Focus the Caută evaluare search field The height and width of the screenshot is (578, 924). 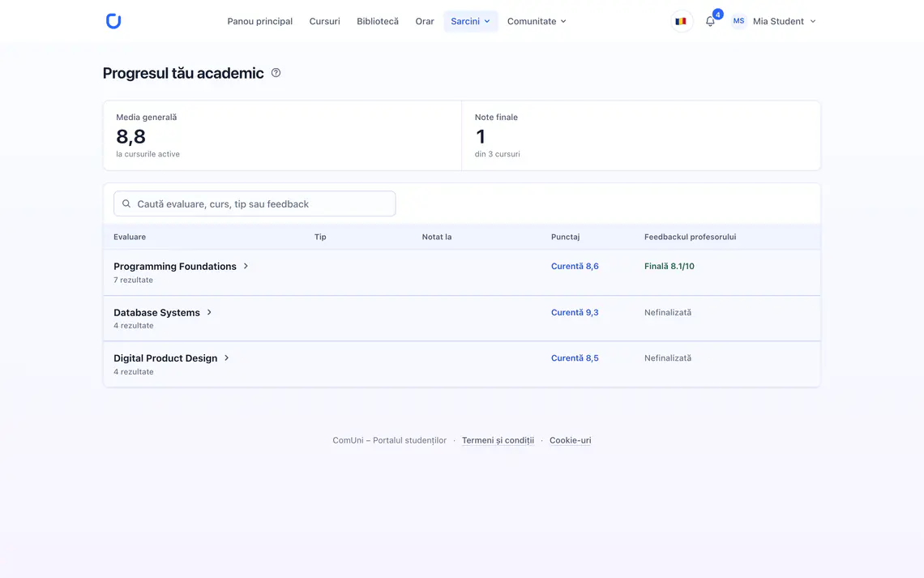pyautogui.click(x=255, y=203)
